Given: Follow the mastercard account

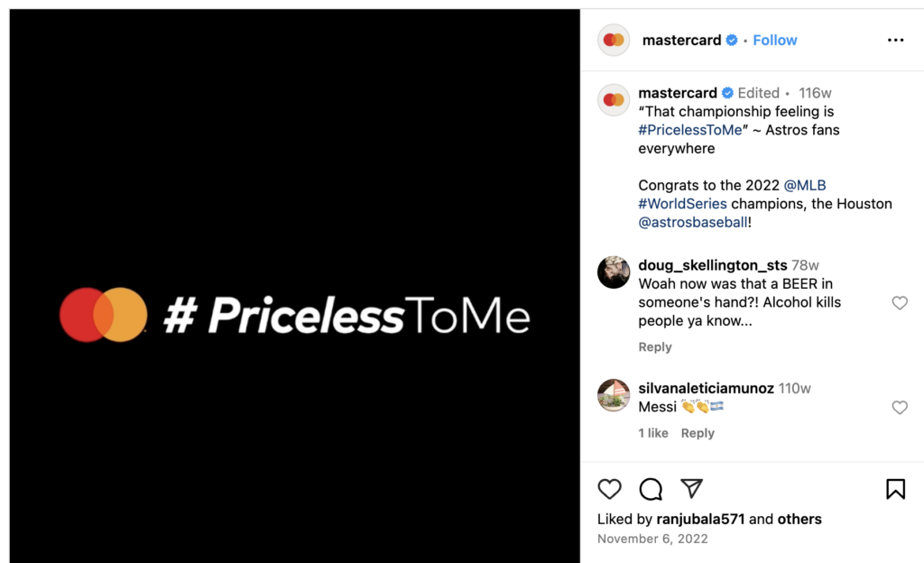Looking at the screenshot, I should 774,40.
